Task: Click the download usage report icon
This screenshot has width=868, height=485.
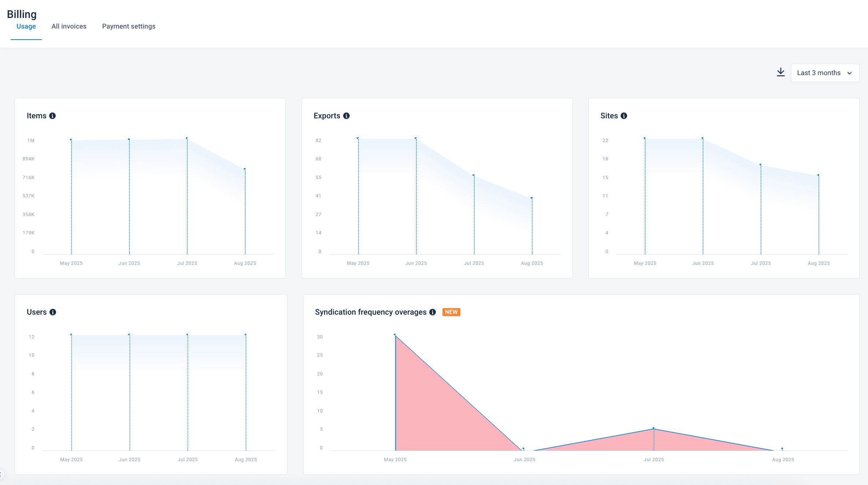Action: (781, 72)
